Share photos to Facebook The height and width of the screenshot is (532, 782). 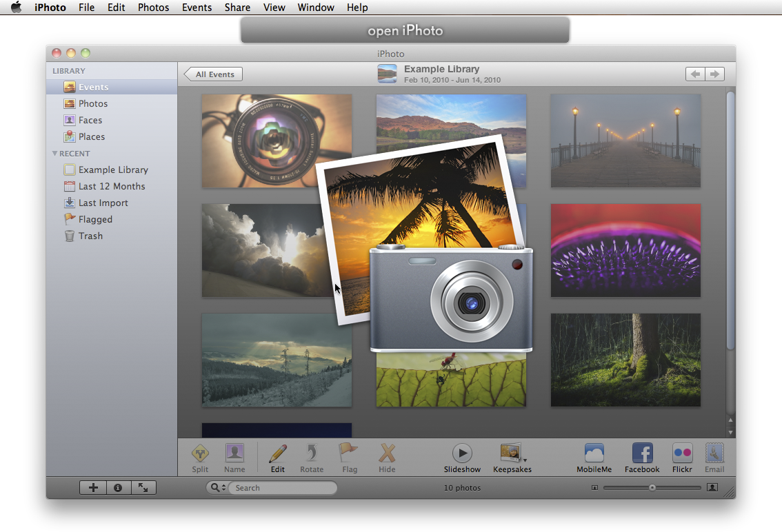(x=642, y=458)
